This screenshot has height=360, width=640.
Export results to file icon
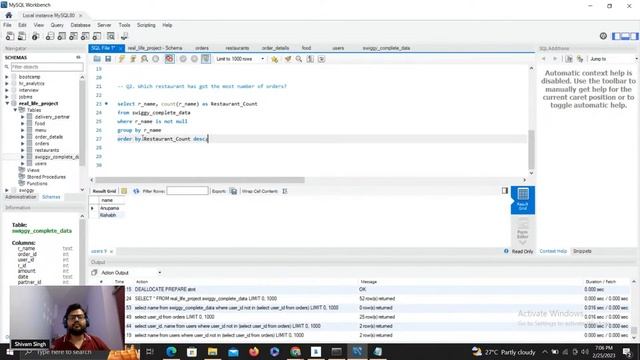pos(233,191)
